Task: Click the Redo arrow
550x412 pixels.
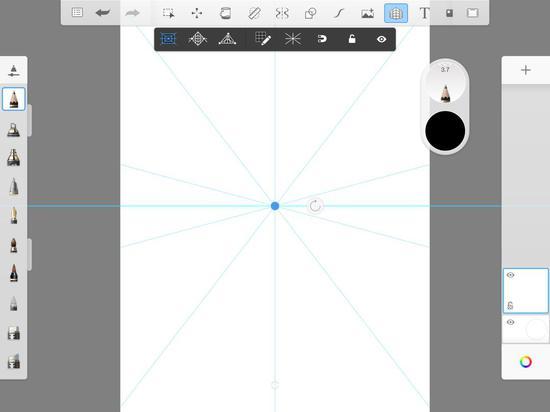Action: point(132,13)
